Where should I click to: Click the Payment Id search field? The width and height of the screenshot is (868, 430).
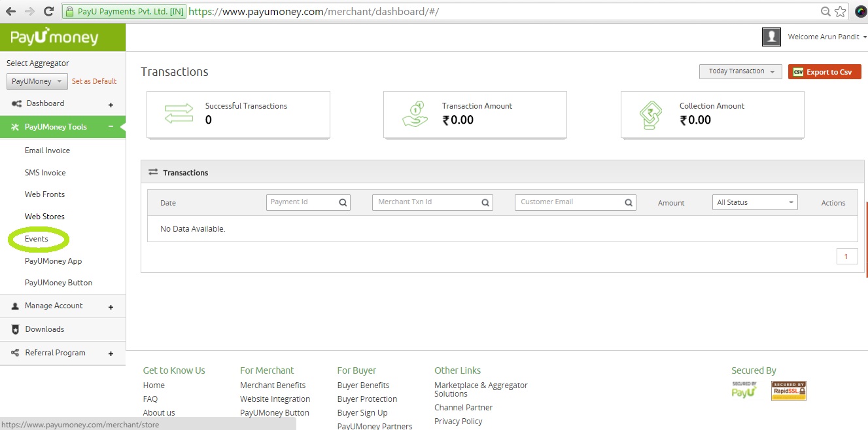tap(309, 202)
